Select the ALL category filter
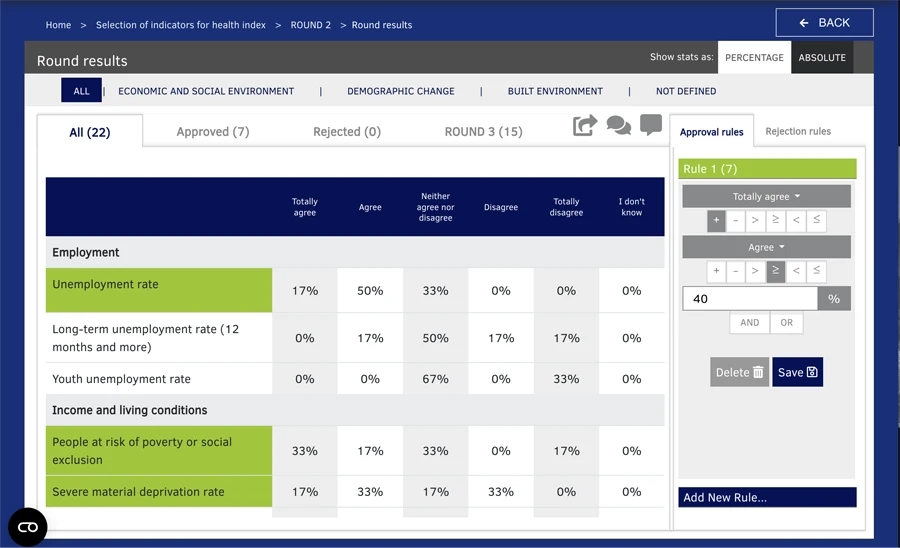 [82, 91]
